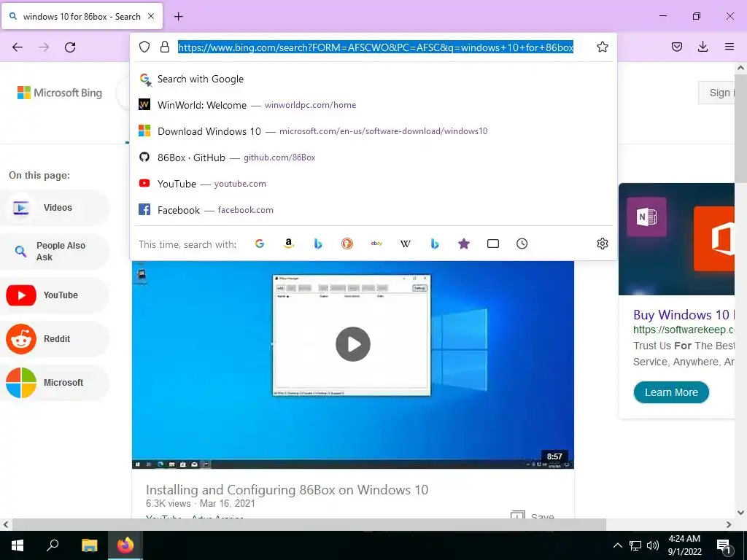
Task: Go back to the previous page
Action: 18,47
